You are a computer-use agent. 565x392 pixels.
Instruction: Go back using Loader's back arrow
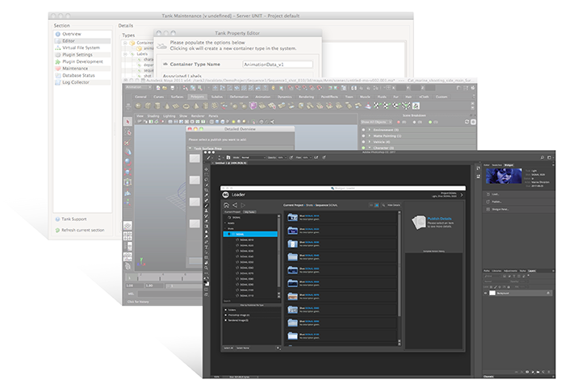click(235, 205)
